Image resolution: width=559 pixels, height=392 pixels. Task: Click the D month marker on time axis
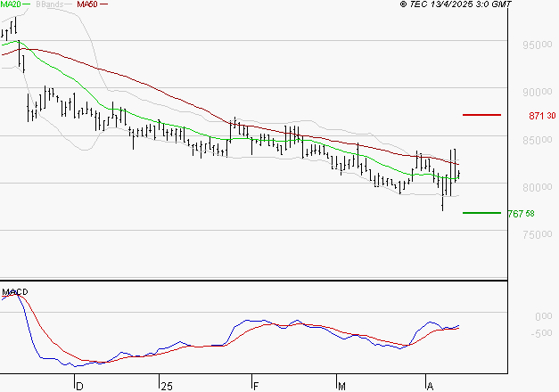[78, 386]
